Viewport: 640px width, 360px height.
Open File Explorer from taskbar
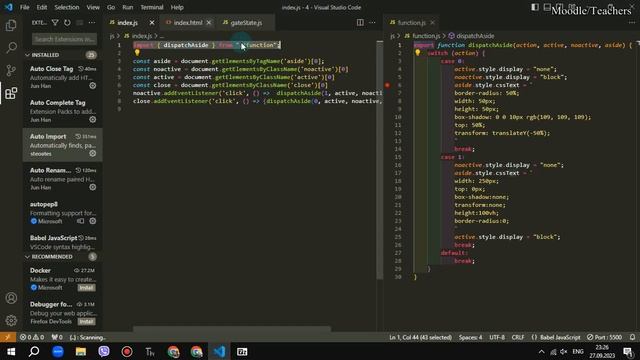pyautogui.click(x=81, y=351)
